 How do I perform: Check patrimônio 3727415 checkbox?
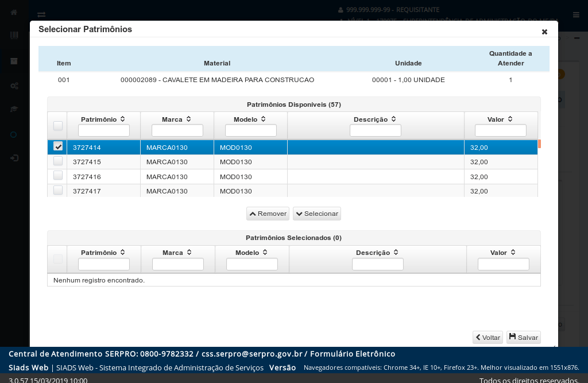(58, 161)
